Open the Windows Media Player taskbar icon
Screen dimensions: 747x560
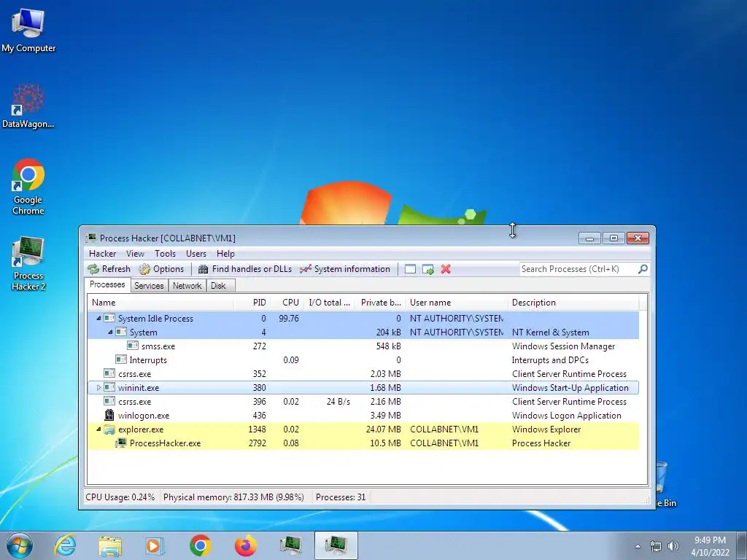pyautogui.click(x=155, y=545)
